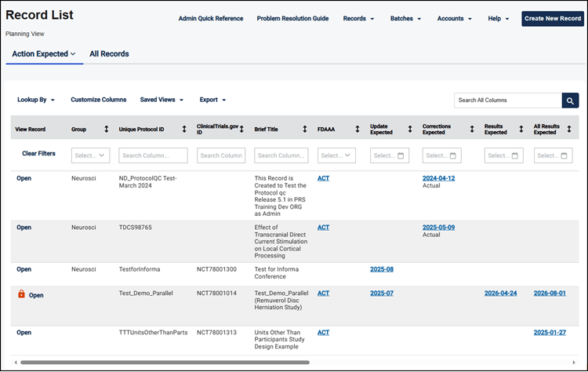Open Admin Quick Reference
Screen dimensions: 588x372
click(211, 18)
